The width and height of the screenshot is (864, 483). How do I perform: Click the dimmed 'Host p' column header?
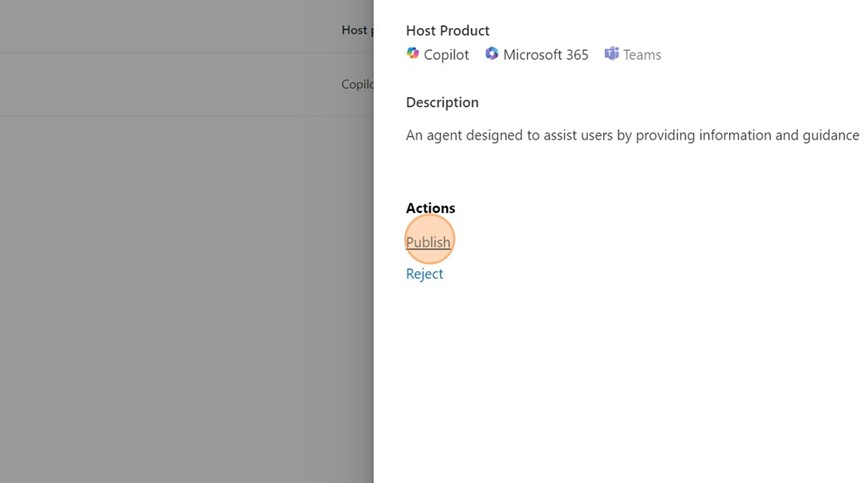click(355, 30)
